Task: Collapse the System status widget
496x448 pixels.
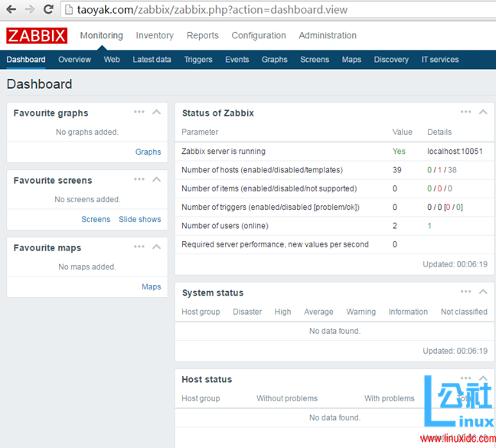Action: 483,292
